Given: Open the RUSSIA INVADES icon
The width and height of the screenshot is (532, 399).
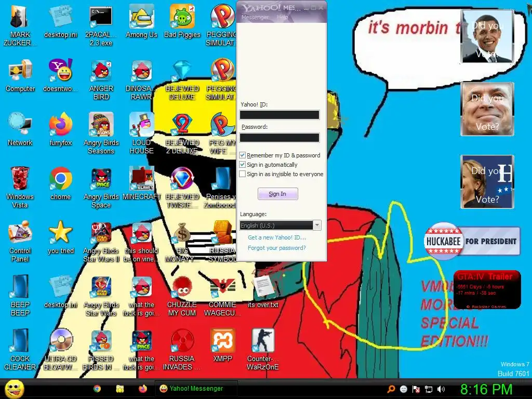Looking at the screenshot, I should point(182,349).
